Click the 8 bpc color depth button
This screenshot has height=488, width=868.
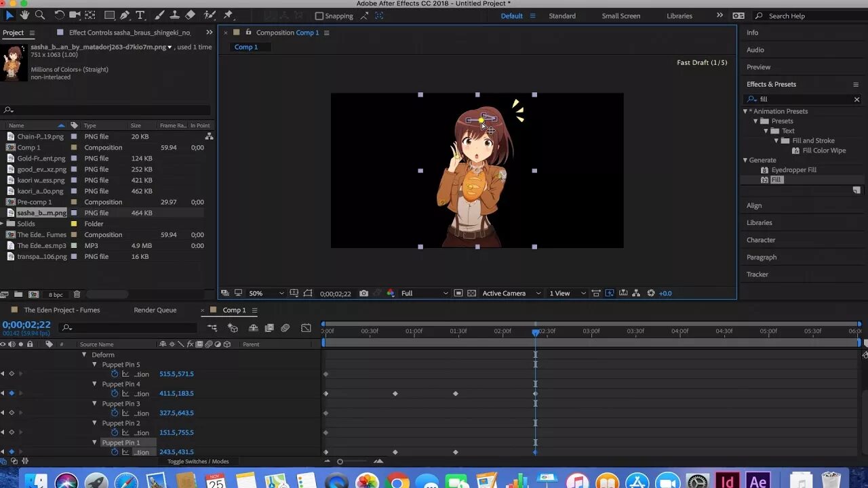[x=56, y=295]
